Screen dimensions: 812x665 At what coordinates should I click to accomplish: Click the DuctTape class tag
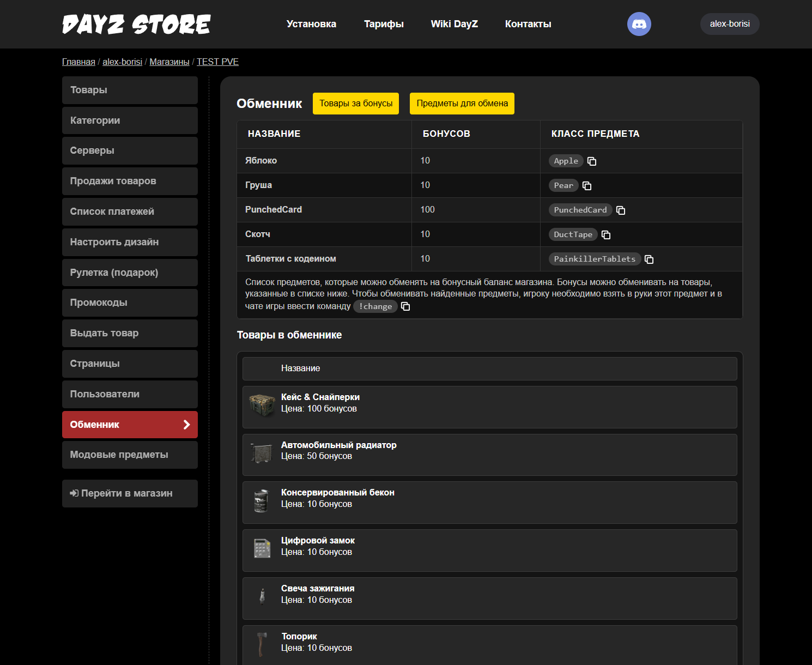click(573, 234)
